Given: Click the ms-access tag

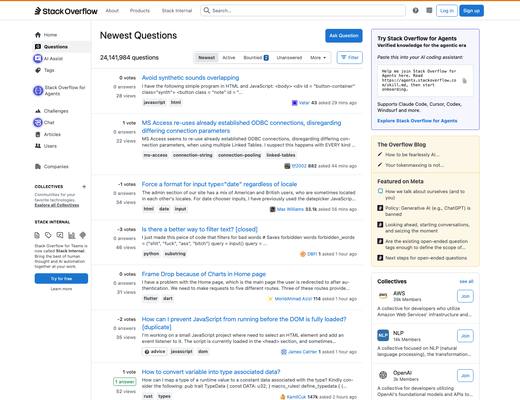Looking at the screenshot, I should coord(155,155).
